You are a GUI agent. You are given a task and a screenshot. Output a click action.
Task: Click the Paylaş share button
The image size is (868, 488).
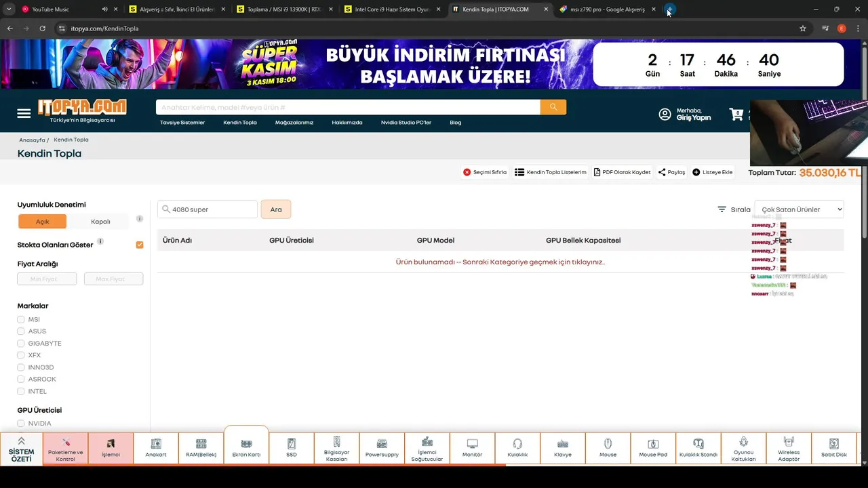pyautogui.click(x=671, y=172)
